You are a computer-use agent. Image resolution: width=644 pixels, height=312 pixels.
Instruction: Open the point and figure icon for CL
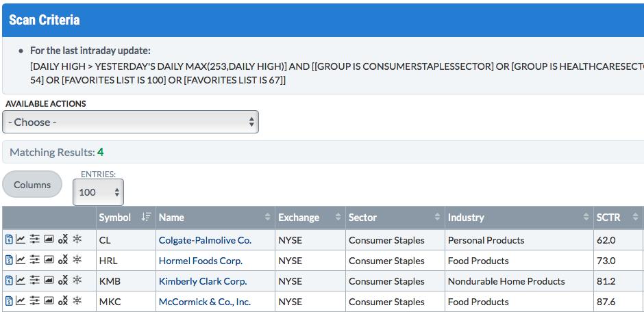point(63,239)
